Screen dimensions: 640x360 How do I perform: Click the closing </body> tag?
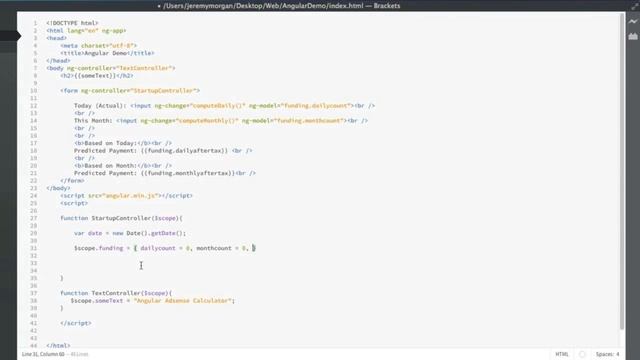point(58,188)
